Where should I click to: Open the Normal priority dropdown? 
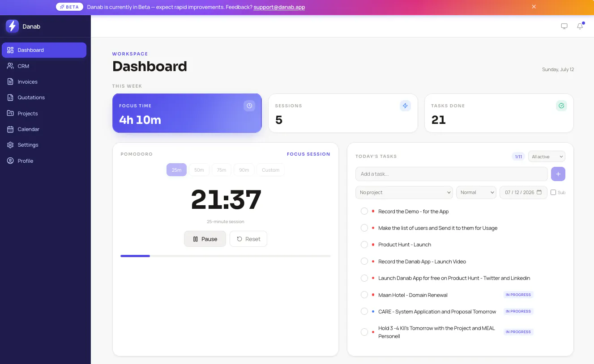click(x=476, y=192)
